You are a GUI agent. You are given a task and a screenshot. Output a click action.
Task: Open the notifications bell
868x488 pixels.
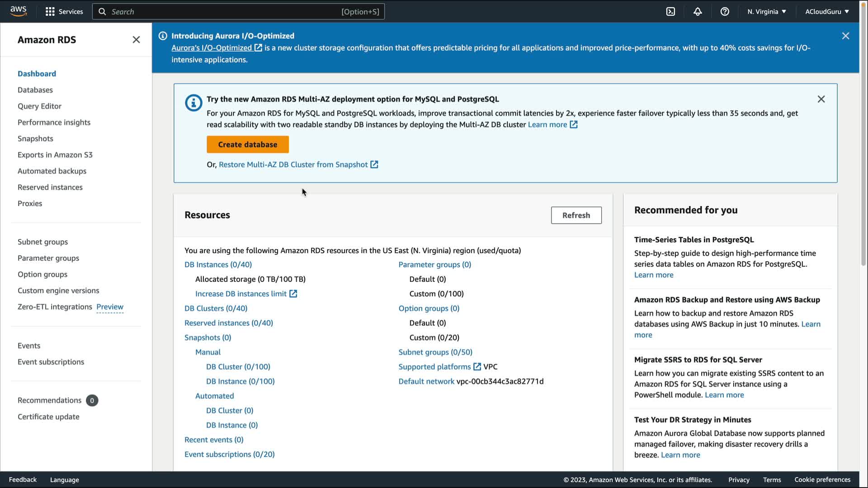coord(698,12)
